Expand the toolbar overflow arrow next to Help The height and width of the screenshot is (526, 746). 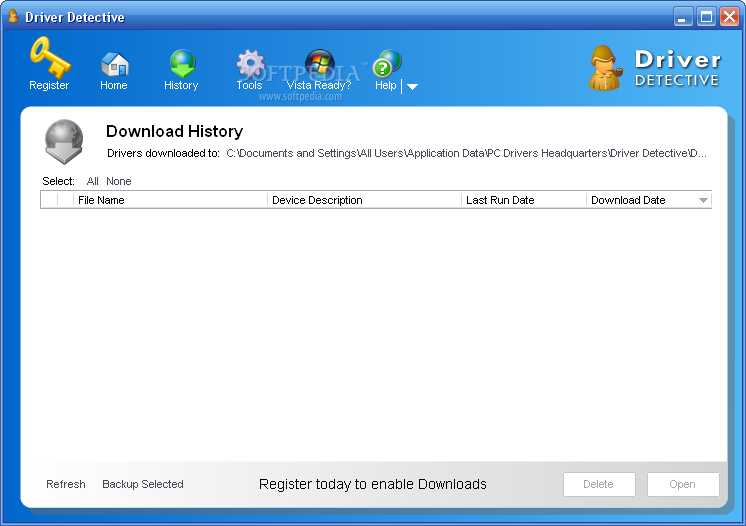(x=412, y=87)
